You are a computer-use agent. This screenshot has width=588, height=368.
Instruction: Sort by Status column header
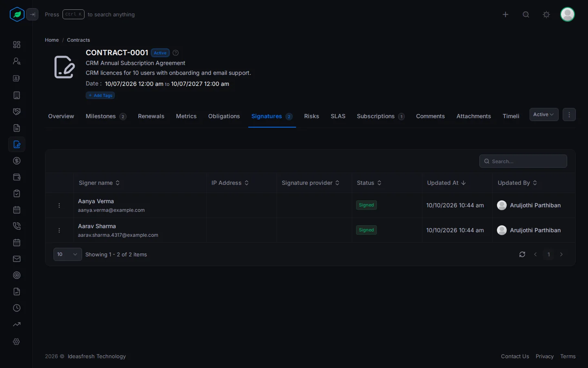click(x=369, y=183)
